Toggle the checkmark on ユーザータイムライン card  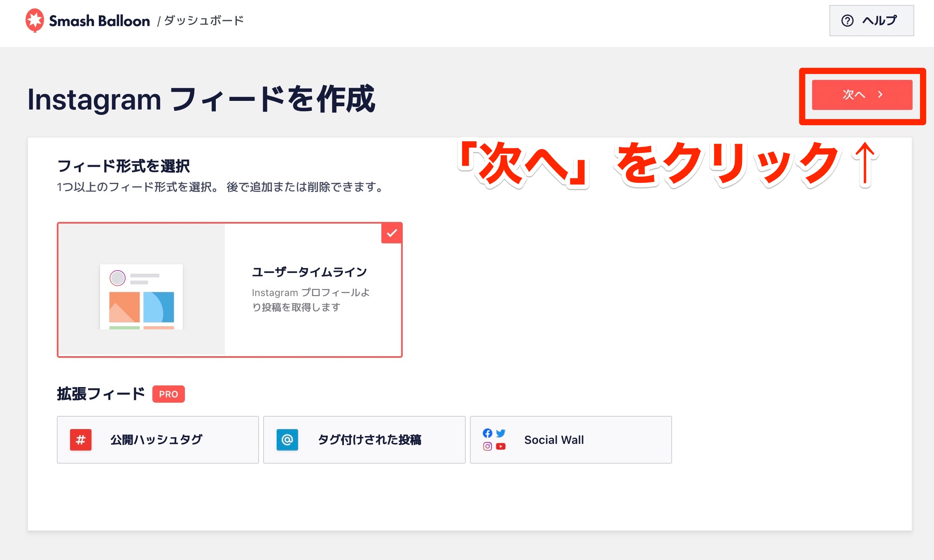pos(392,233)
